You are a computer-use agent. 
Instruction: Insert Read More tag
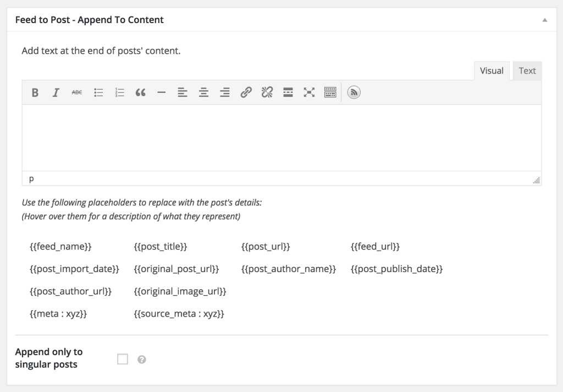click(x=288, y=93)
